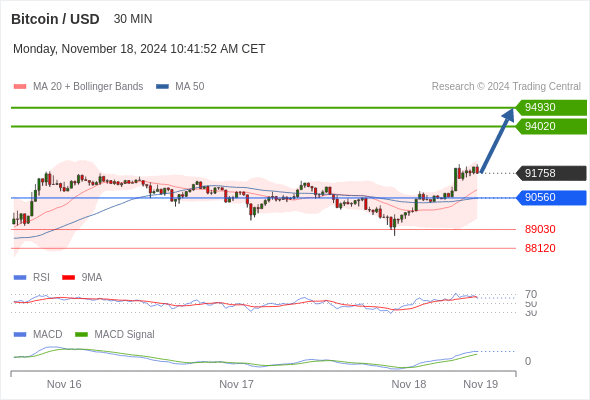Click the RSI legend label
This screenshot has width=590, height=400.
point(41,278)
